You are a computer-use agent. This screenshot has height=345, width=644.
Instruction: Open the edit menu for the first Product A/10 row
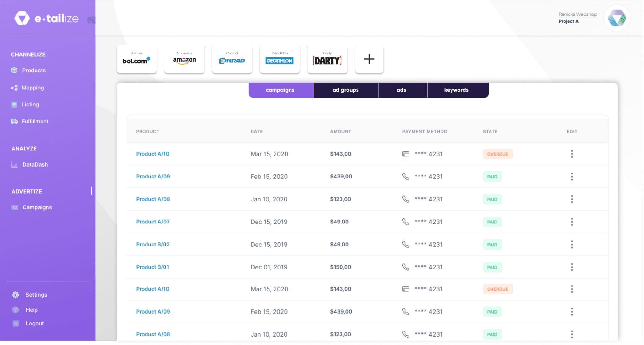click(572, 154)
